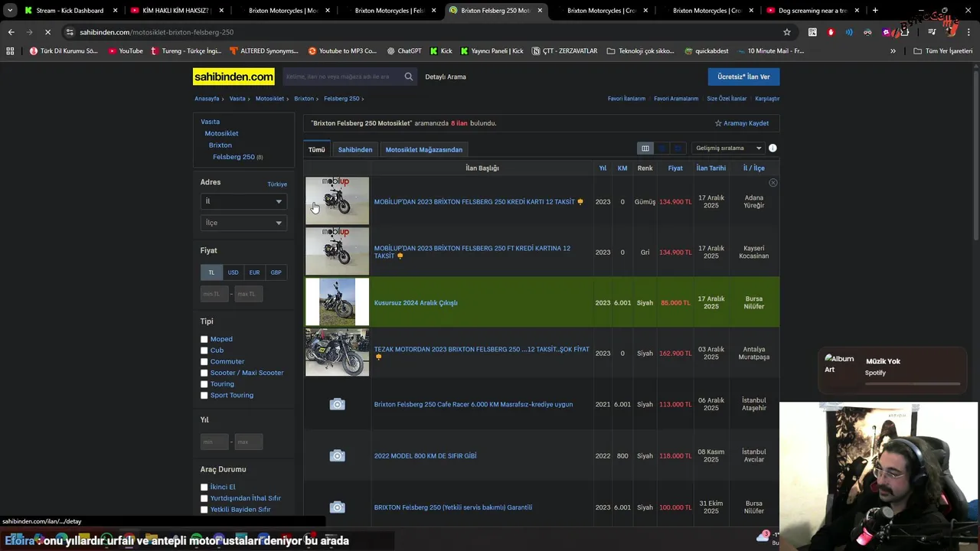
Task: Switch to Dog screaming browser tab
Action: [813, 11]
